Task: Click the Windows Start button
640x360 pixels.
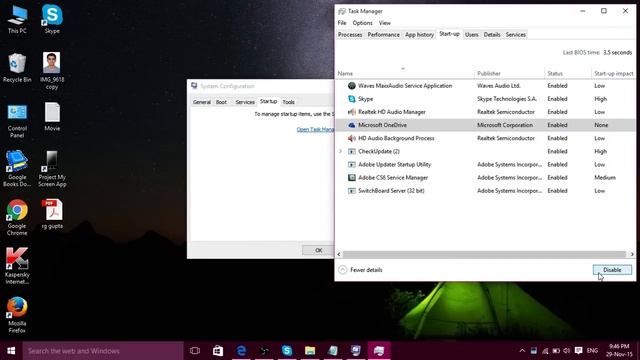Action: pos(11,351)
